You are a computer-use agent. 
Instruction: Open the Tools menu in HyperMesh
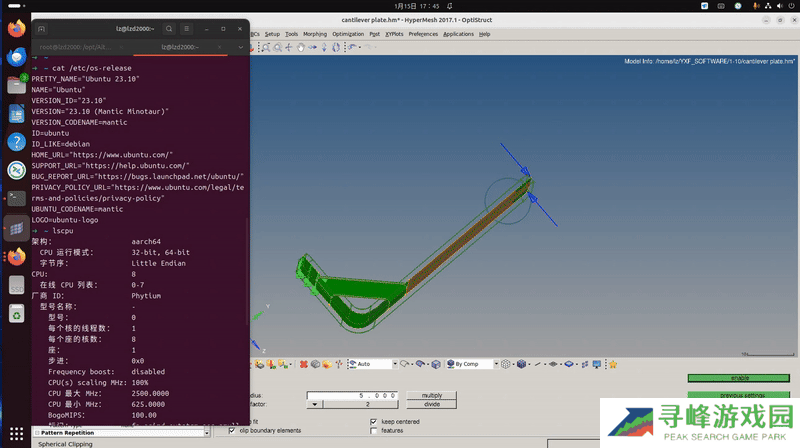[291, 34]
